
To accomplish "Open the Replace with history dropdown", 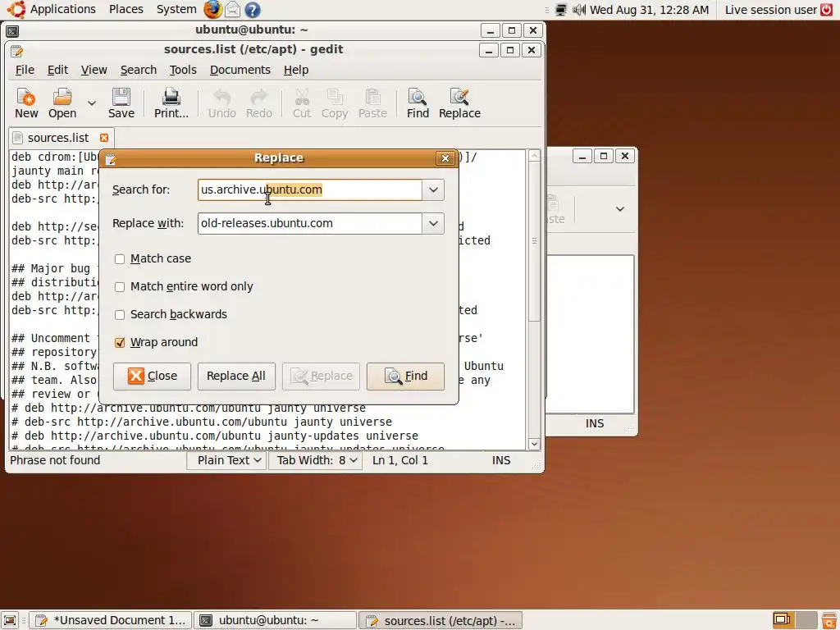I will [433, 223].
